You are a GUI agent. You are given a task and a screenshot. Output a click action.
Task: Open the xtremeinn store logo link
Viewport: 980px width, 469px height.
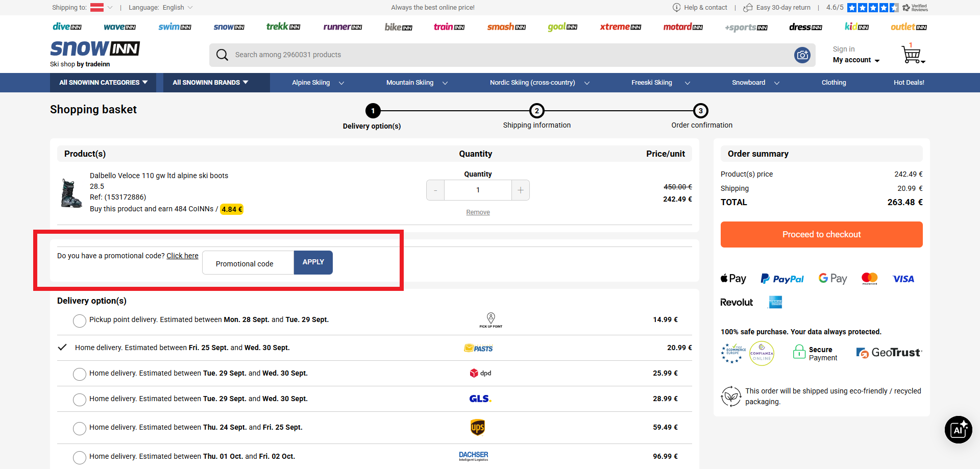pyautogui.click(x=621, y=27)
